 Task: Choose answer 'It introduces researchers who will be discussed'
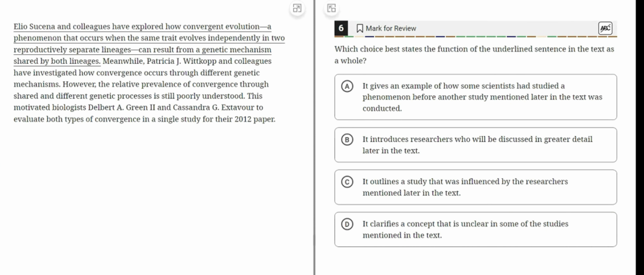(x=476, y=145)
